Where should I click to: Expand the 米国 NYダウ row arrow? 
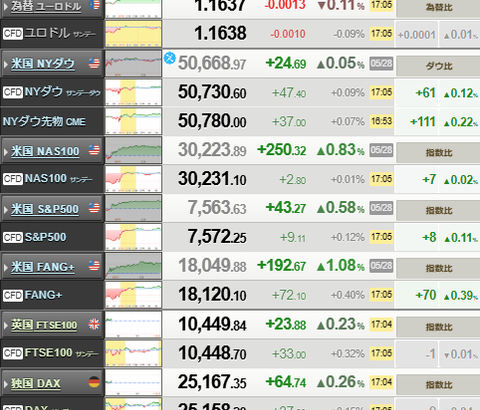pyautogui.click(x=6, y=64)
